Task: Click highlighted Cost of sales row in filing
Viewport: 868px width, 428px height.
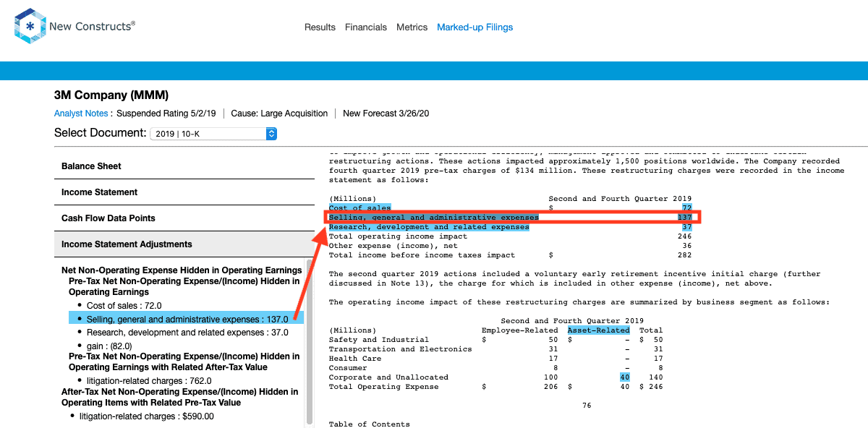Action: click(359, 207)
